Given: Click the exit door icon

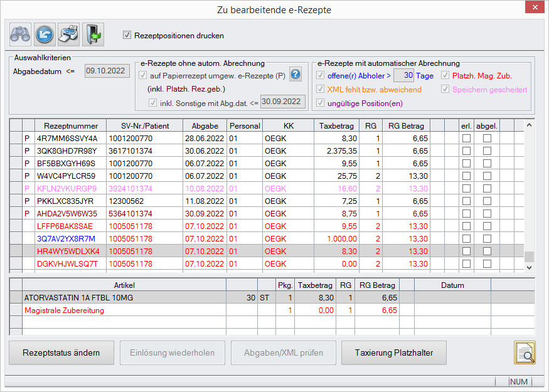Looking at the screenshot, I should coord(93,33).
